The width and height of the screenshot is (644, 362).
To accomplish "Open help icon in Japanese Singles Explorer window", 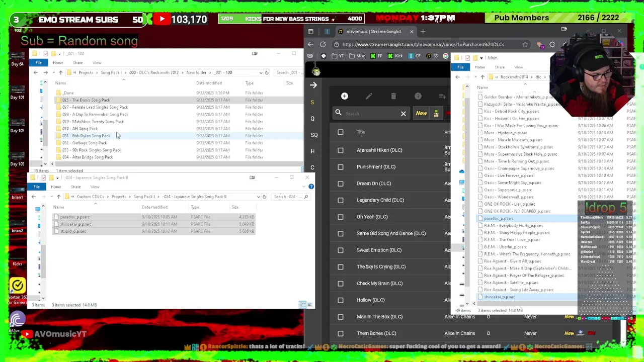I will [311, 187].
